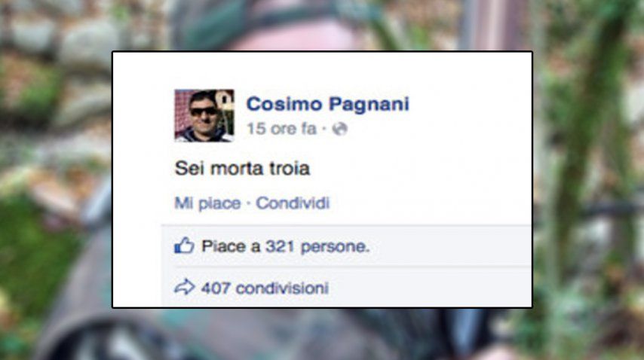Click the "15 ore fa" timestamp

[x=282, y=129]
